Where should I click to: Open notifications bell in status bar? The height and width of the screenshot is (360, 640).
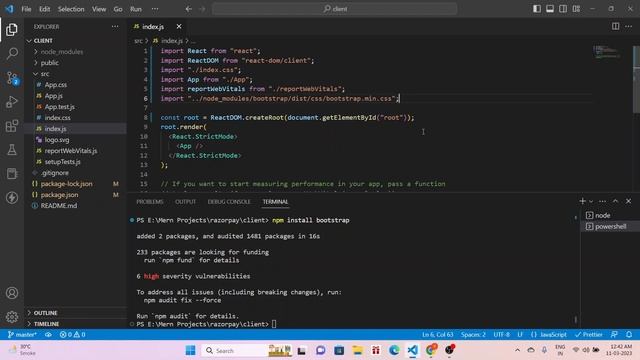coord(629,335)
